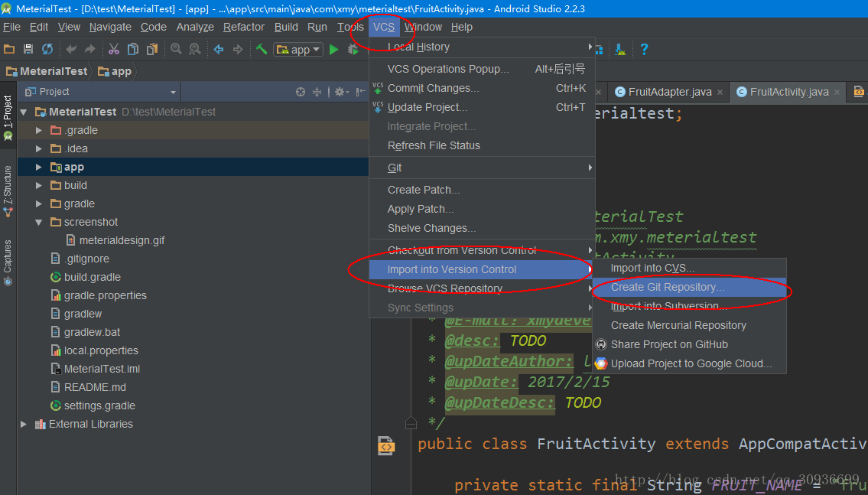Image resolution: width=868 pixels, height=495 pixels.
Task: Click the gutter related-XML file icon
Action: 386,446
